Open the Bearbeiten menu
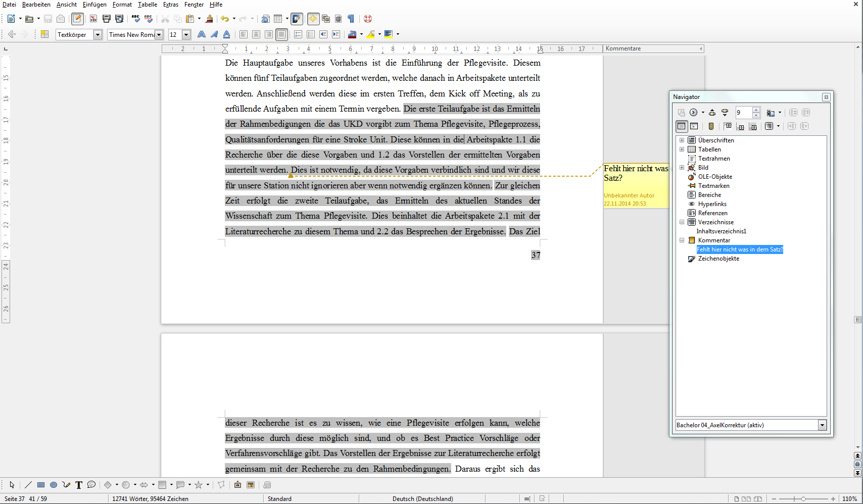This screenshot has height=504, width=863. point(36,5)
